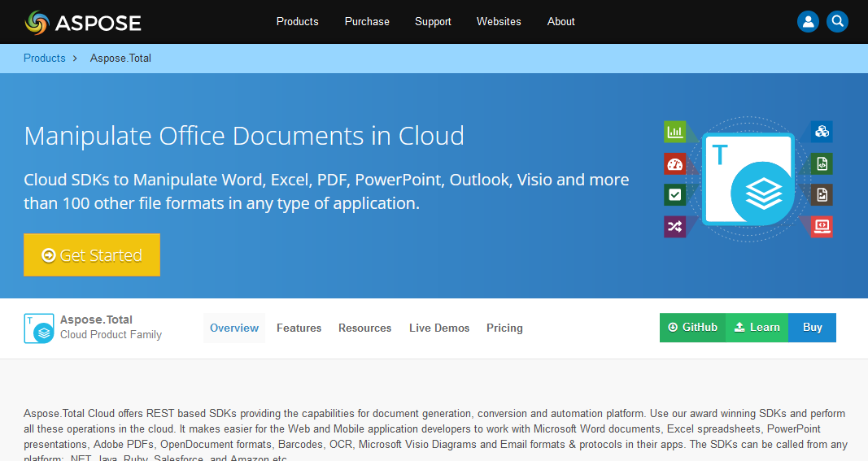The width and height of the screenshot is (868, 461).
Task: Click the large Aspose.Total layers illustration
Action: click(748, 180)
